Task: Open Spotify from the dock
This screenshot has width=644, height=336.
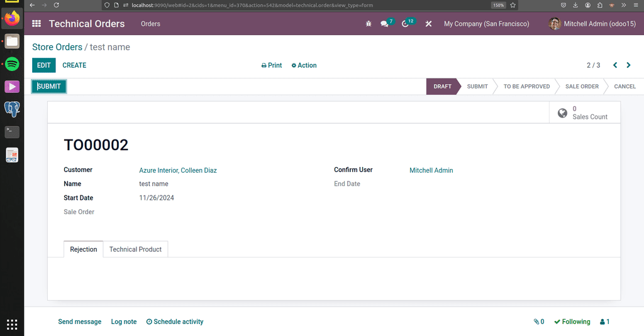Action: click(x=12, y=64)
